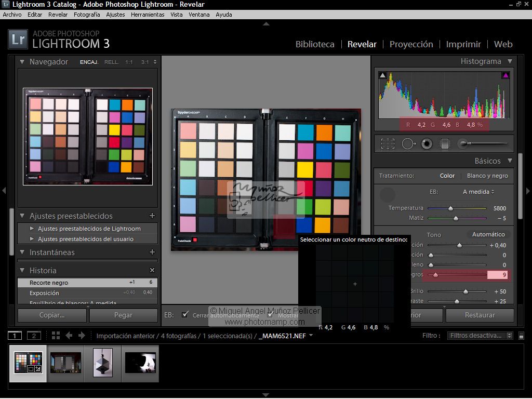Viewport: 532px width, 399px height.
Task: Toggle the highlight clipping indicator in Histograma
Action: click(505, 75)
